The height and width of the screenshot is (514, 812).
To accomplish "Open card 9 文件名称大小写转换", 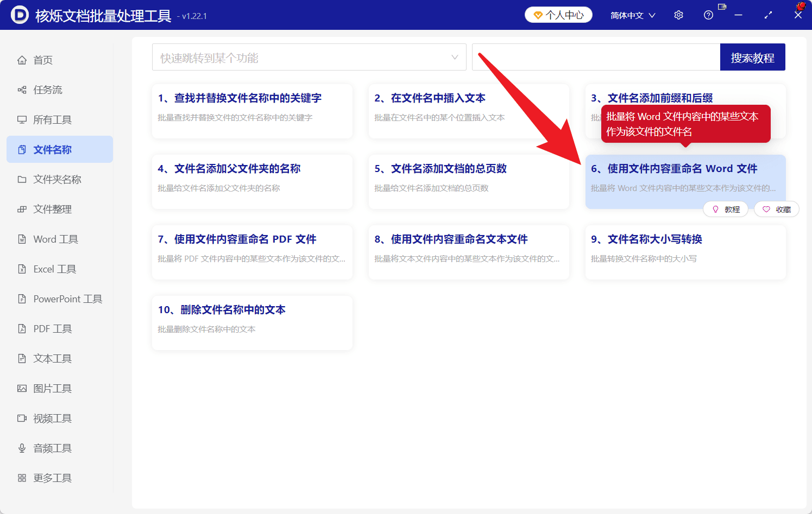I will click(x=685, y=252).
